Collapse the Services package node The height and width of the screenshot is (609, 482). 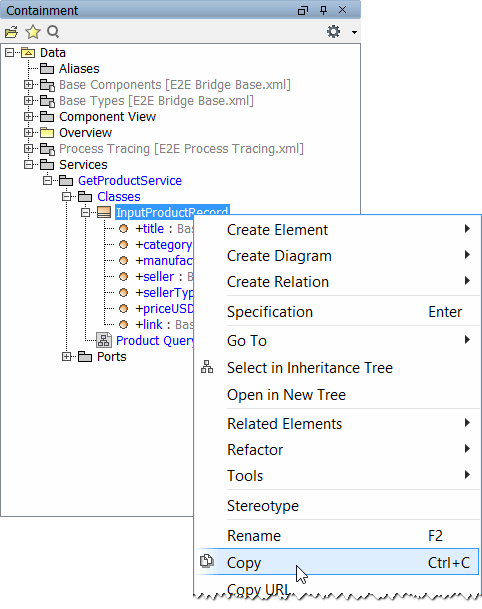click(28, 165)
